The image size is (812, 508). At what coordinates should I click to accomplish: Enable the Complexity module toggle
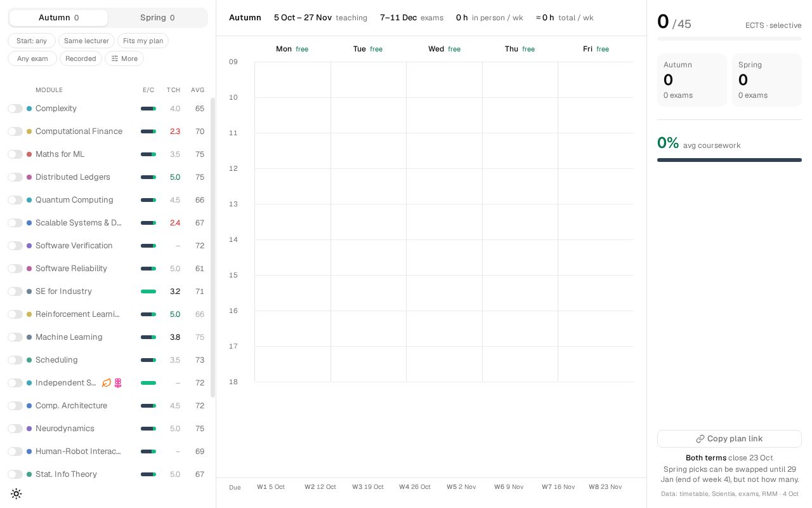15,109
